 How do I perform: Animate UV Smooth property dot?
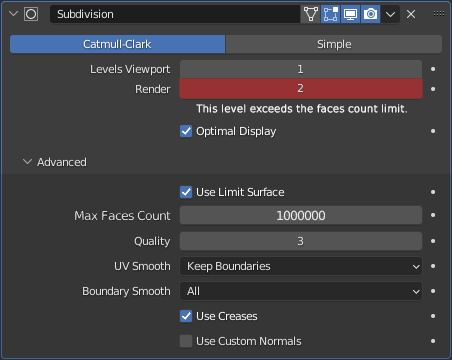click(433, 266)
